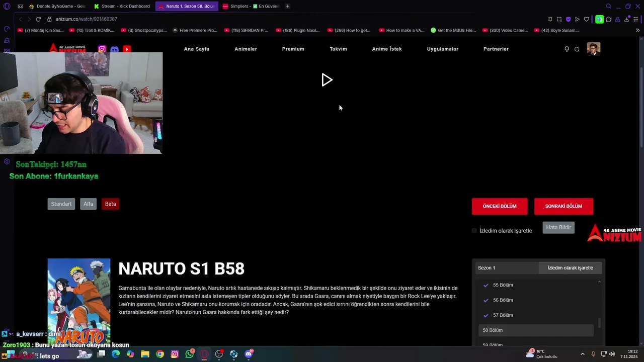Go back in browser history
This screenshot has width=644, height=362.
pyautogui.click(x=21, y=19)
